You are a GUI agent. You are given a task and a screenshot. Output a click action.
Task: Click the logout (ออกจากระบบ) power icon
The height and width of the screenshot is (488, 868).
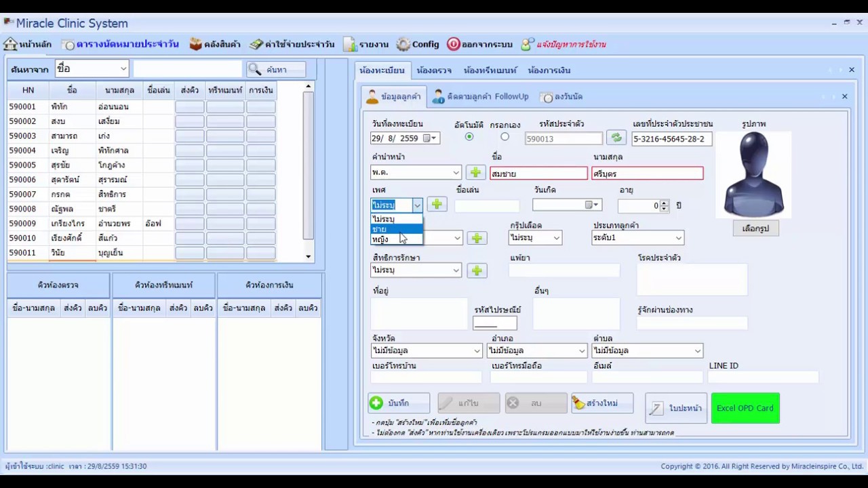click(x=454, y=44)
